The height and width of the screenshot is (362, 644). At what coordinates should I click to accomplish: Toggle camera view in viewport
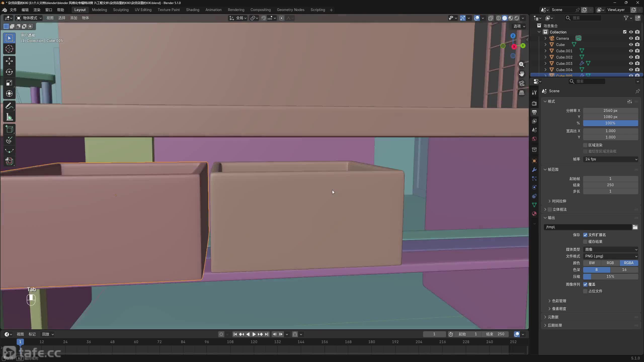pos(521,83)
